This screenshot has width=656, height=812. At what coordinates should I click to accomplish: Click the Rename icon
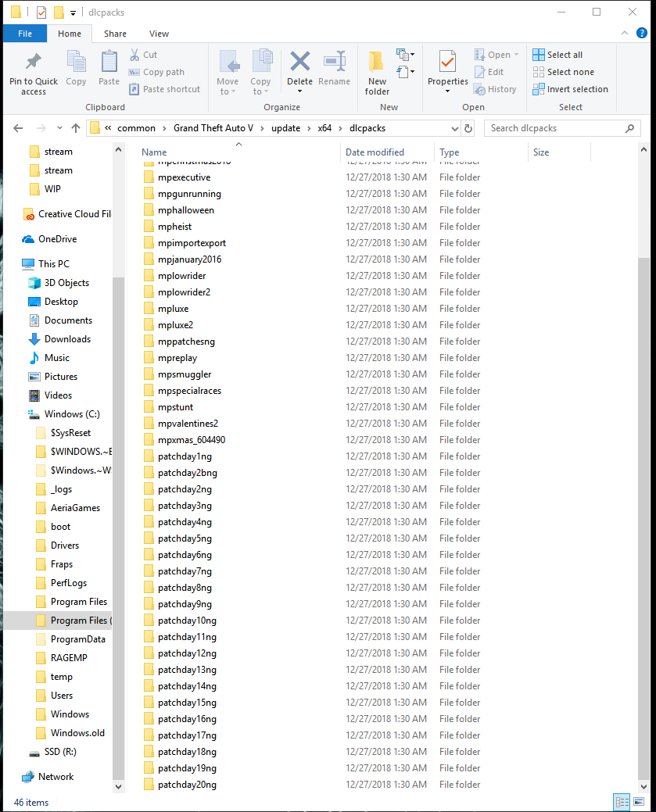pyautogui.click(x=334, y=62)
